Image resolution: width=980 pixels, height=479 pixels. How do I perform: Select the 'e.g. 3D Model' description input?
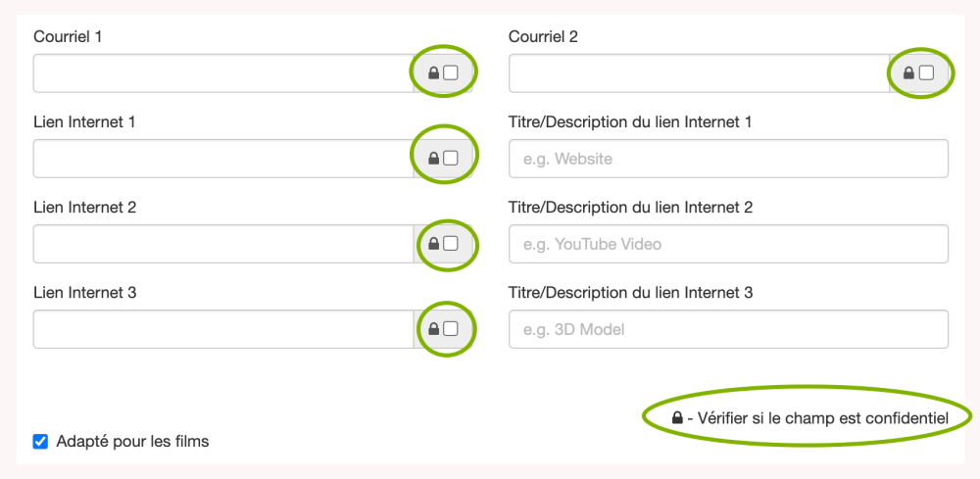click(728, 329)
